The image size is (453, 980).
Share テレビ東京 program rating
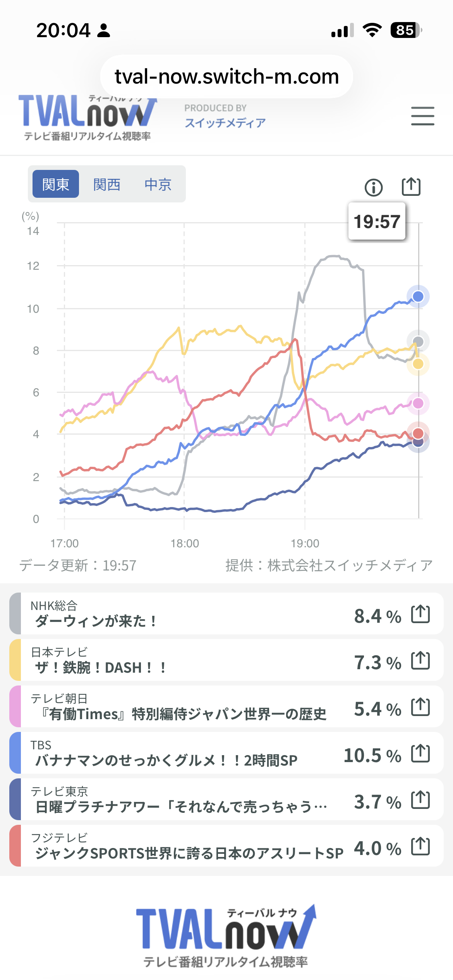420,800
